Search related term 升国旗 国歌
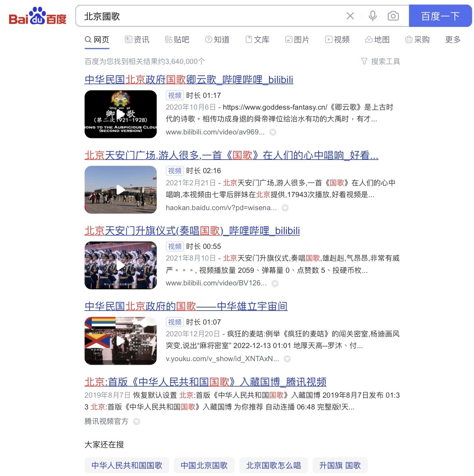Screen dimensions: 474x476 pos(340,466)
